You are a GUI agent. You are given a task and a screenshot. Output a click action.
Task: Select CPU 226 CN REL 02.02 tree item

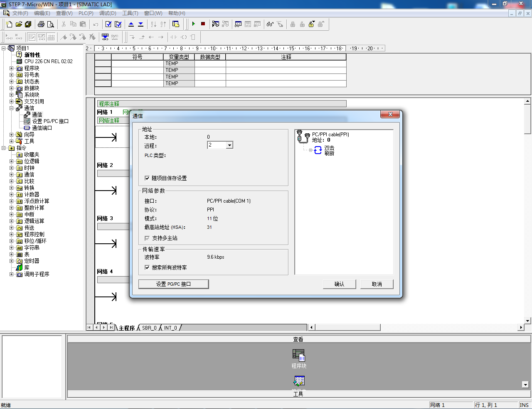pyautogui.click(x=48, y=61)
